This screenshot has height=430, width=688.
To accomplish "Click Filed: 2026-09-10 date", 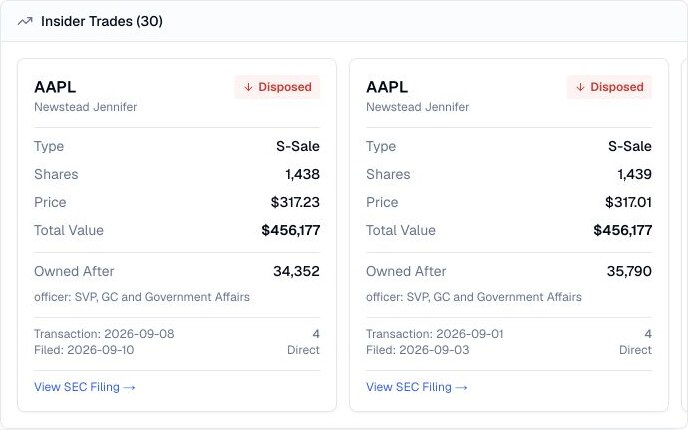I will (x=84, y=350).
